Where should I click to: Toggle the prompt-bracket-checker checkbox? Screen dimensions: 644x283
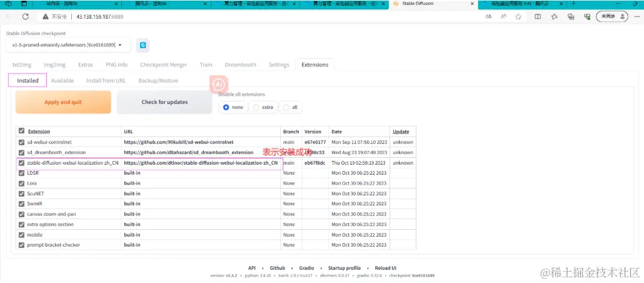(x=21, y=245)
